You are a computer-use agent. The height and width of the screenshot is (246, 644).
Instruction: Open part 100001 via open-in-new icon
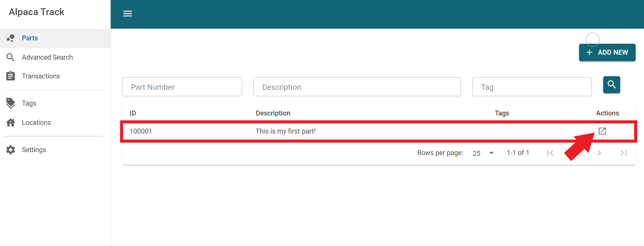[602, 131]
